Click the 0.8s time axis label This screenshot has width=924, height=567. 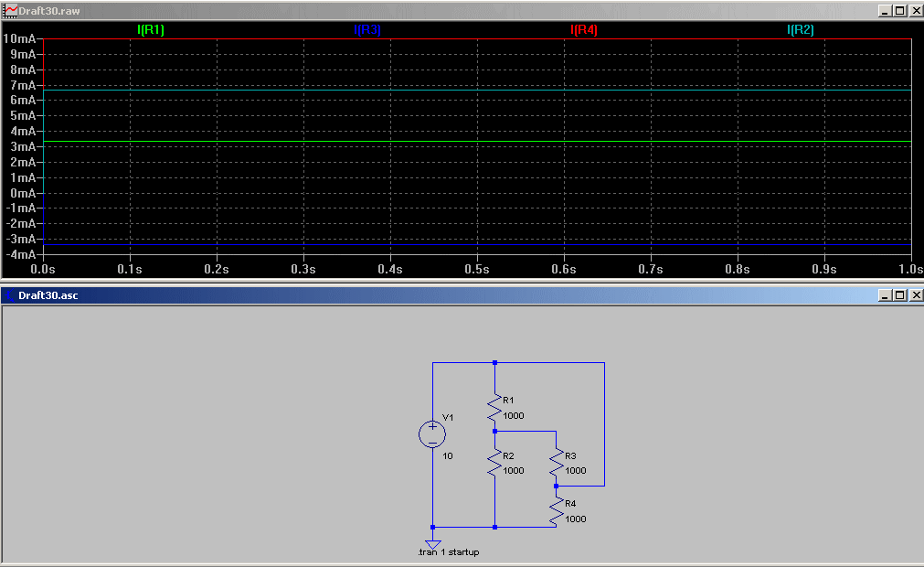[x=738, y=270]
